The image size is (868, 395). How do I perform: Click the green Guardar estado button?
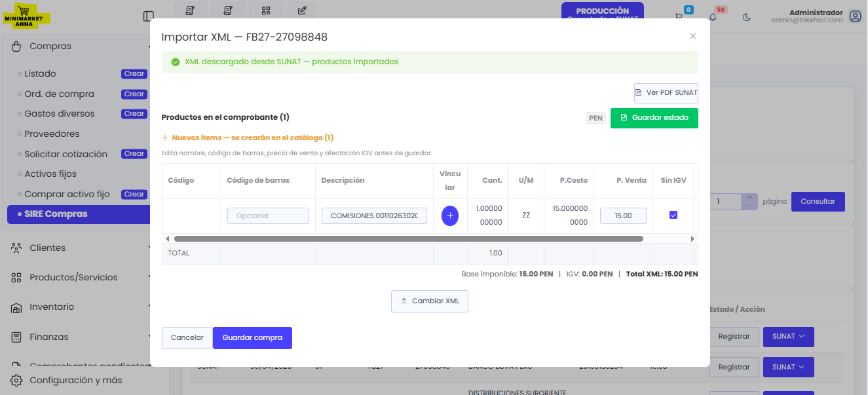(x=654, y=118)
